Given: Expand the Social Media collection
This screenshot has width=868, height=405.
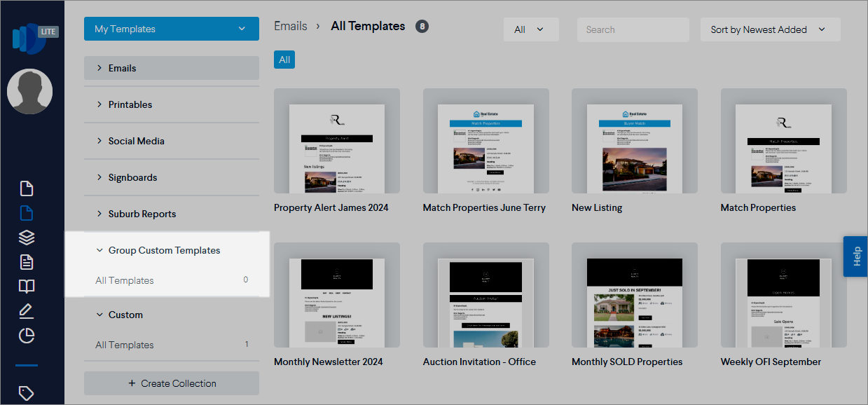Looking at the screenshot, I should pos(172,141).
